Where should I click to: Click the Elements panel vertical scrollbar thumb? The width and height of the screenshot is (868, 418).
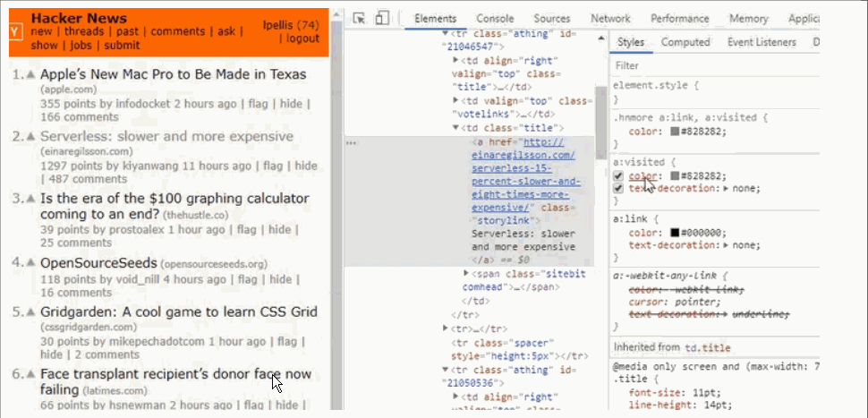pyautogui.click(x=600, y=123)
